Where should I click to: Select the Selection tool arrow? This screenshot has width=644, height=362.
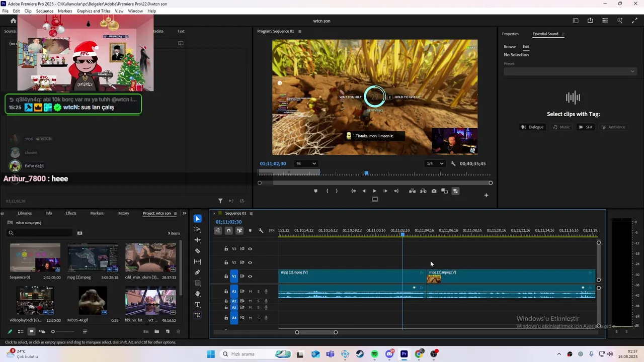197,219
